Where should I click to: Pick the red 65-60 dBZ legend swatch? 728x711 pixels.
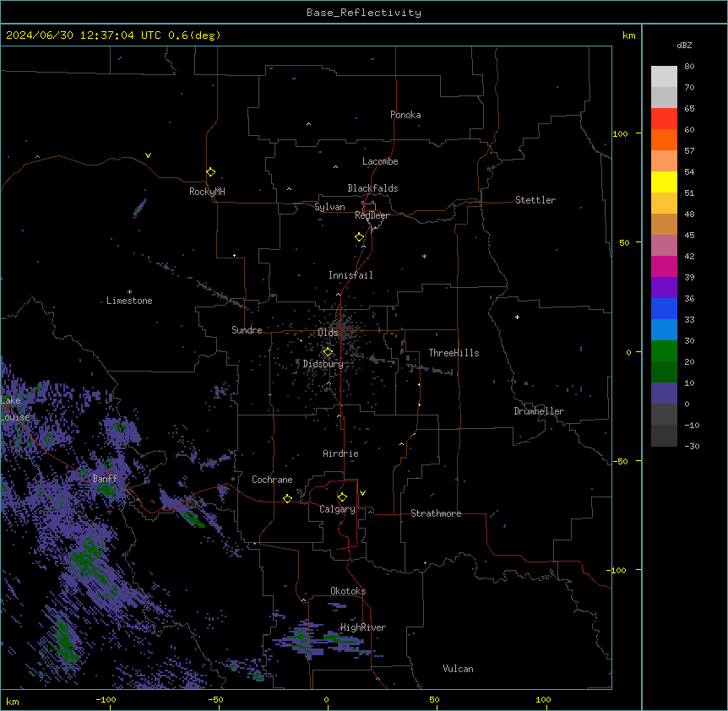click(664, 119)
